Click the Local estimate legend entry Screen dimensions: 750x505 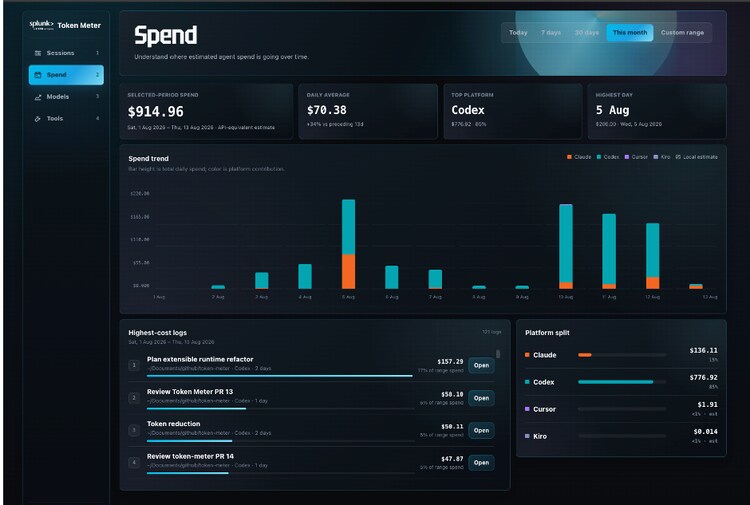coord(696,157)
